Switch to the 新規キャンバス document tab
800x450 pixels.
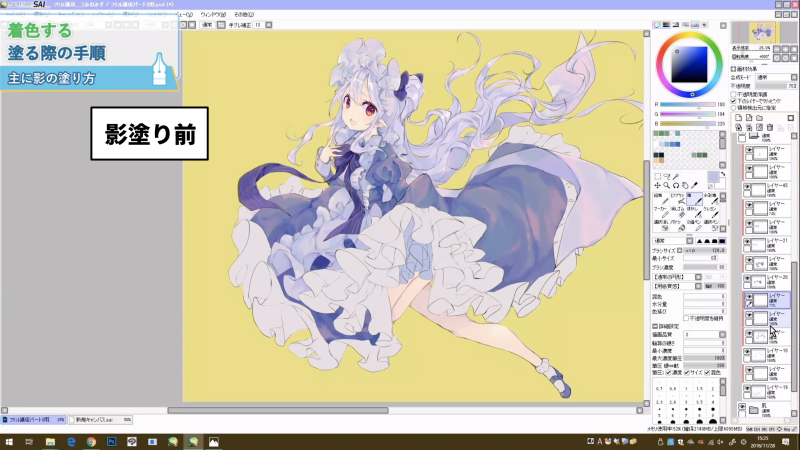[100, 420]
